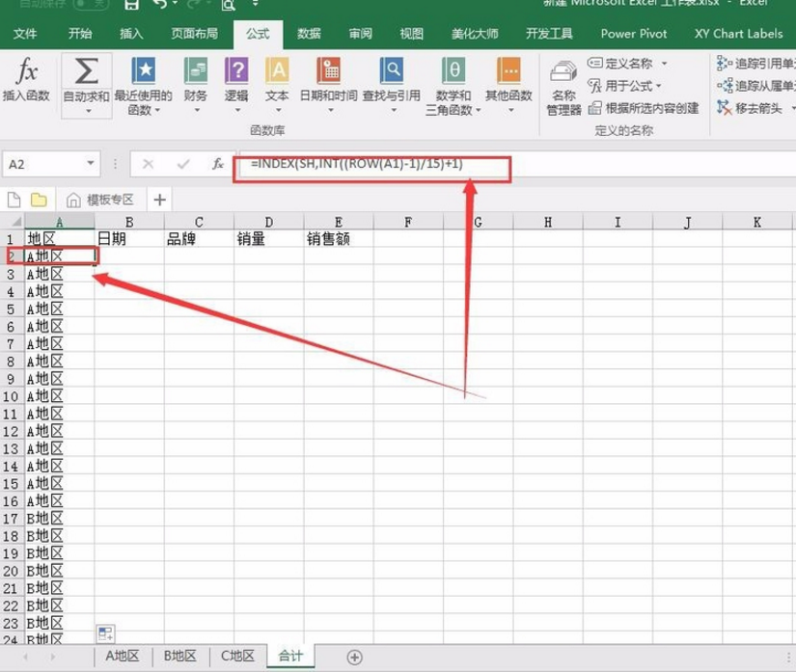Click Create from Selection button
This screenshot has height=672, width=796.
pos(644,108)
